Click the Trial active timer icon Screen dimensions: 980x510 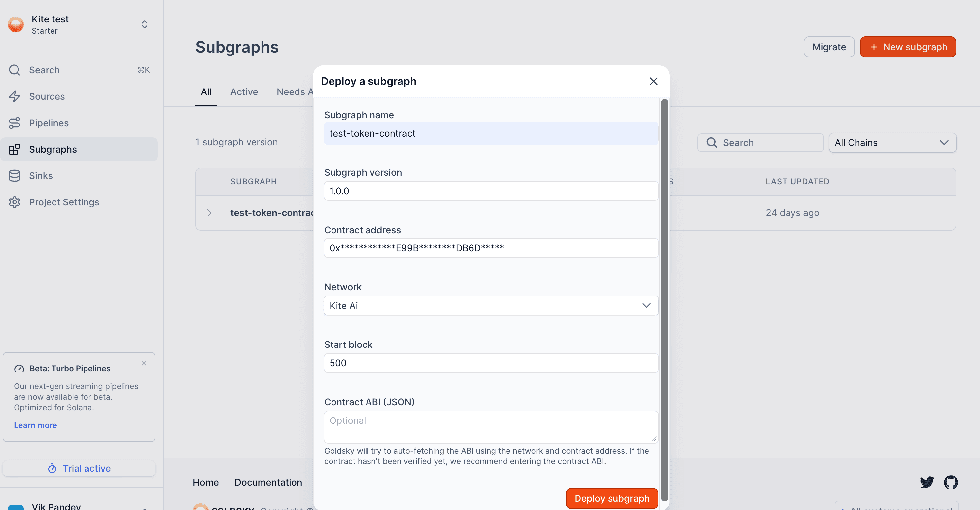[52, 468]
